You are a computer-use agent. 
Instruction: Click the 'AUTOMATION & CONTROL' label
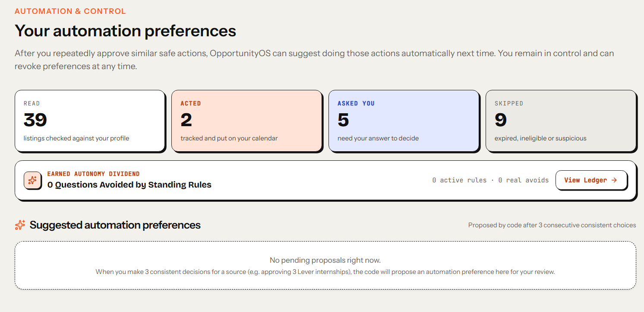70,11
